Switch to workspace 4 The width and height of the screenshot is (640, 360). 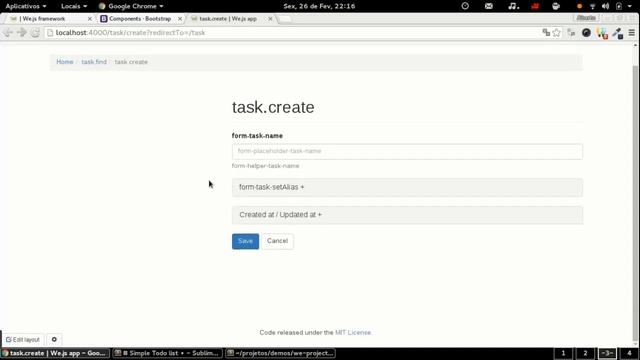629,353
